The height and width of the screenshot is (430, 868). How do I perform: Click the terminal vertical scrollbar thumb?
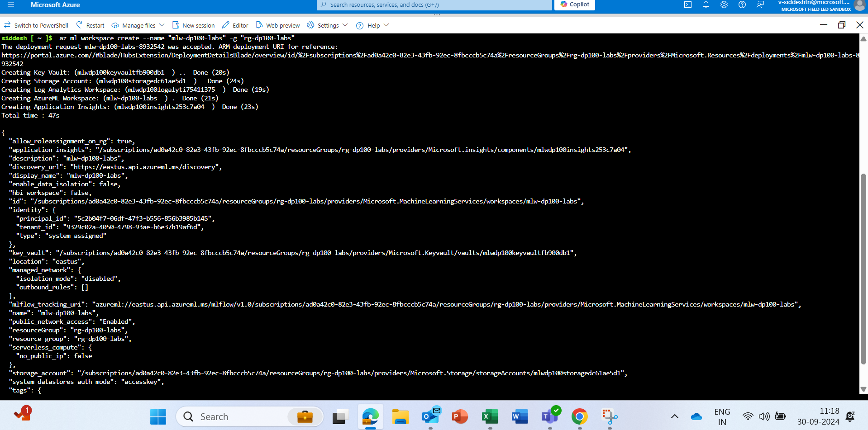863,269
